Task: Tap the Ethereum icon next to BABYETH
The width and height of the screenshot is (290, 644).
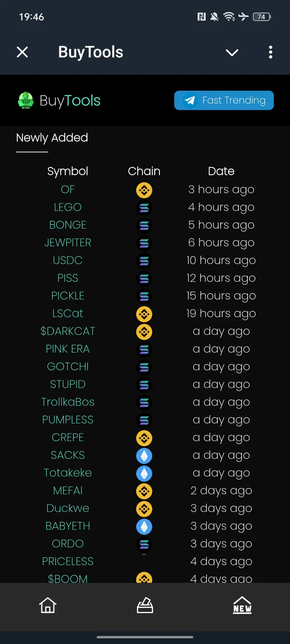Action: pyautogui.click(x=144, y=526)
